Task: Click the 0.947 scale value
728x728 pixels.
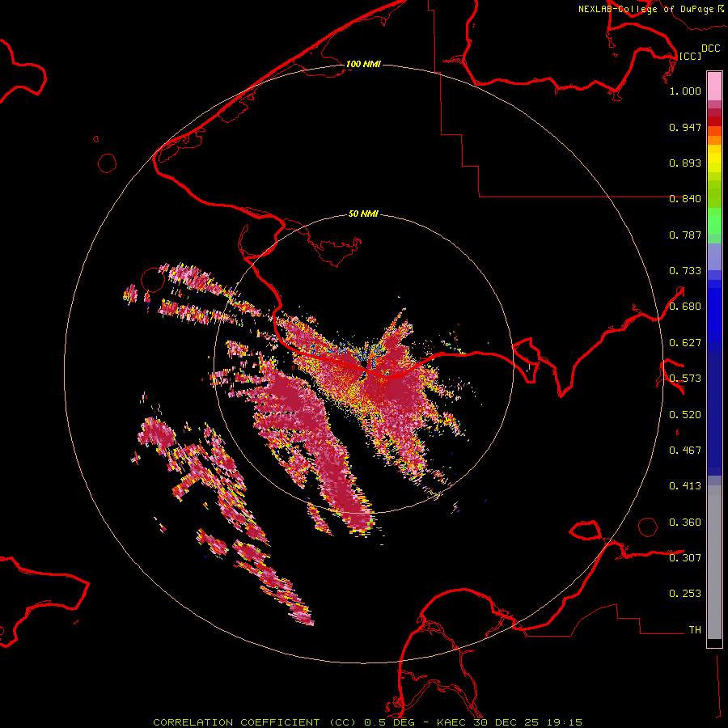Action: coord(685,127)
